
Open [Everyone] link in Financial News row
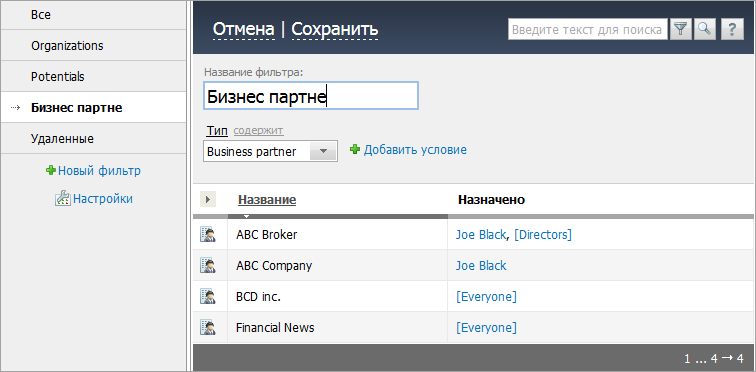click(486, 328)
